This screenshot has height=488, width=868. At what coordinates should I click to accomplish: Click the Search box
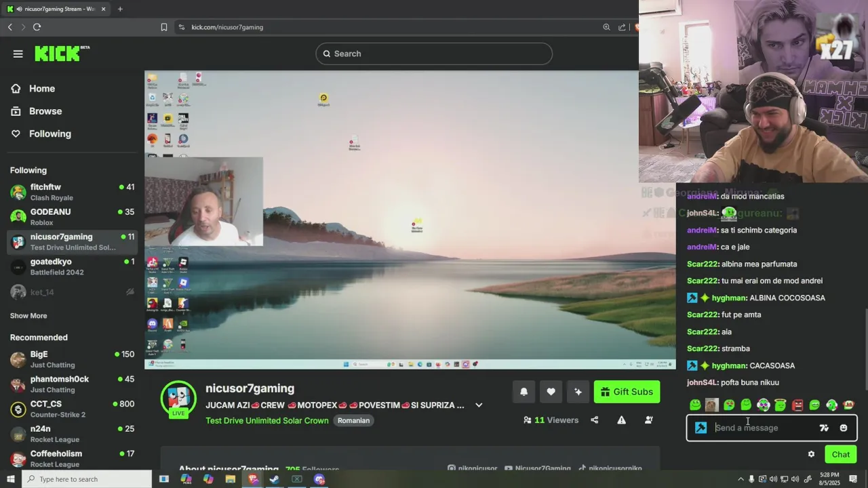[434, 54]
